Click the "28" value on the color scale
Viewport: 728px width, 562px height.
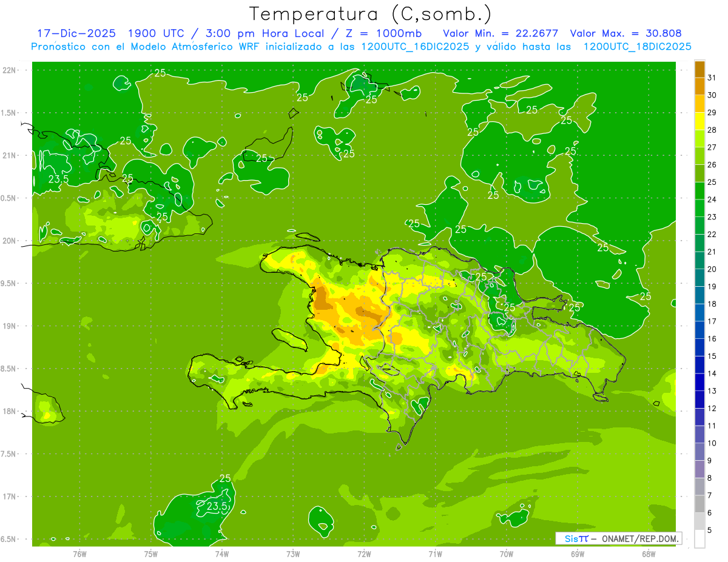click(x=712, y=130)
